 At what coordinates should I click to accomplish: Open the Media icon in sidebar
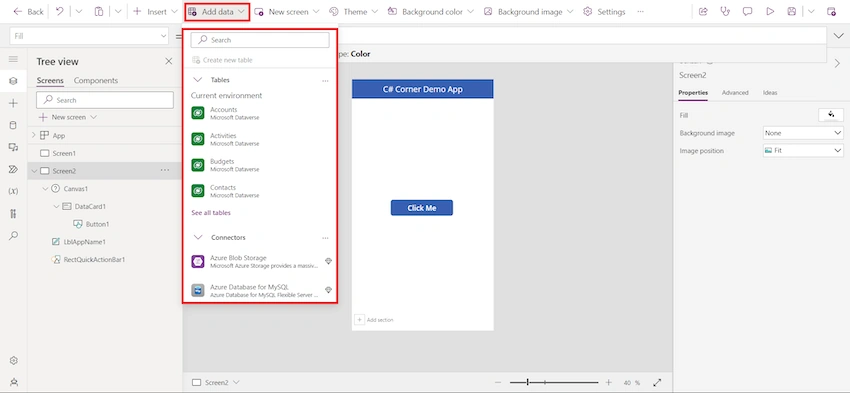click(14, 147)
